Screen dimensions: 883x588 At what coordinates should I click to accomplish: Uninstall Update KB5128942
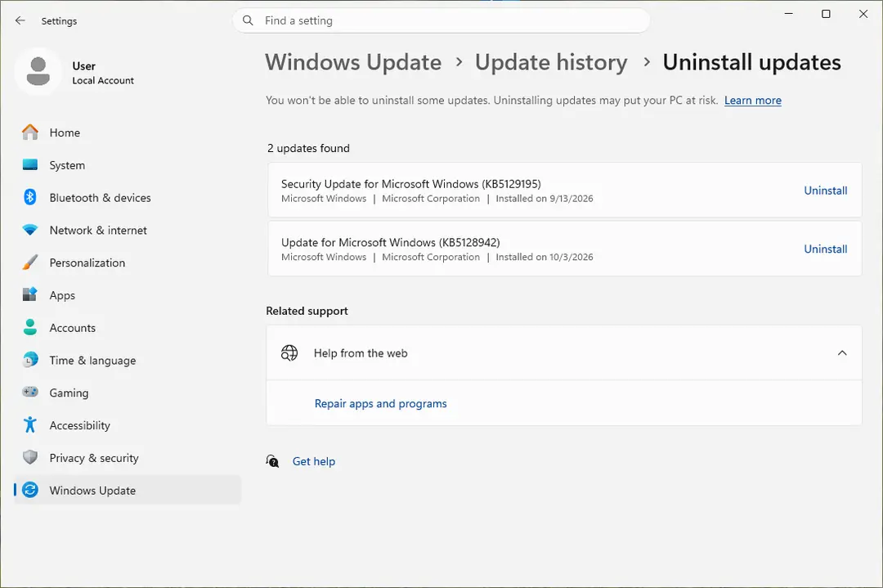click(x=825, y=249)
